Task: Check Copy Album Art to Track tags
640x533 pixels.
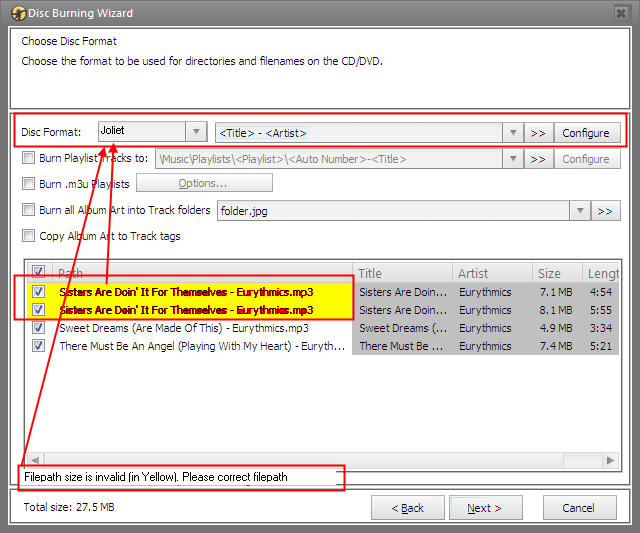Action: (x=29, y=236)
